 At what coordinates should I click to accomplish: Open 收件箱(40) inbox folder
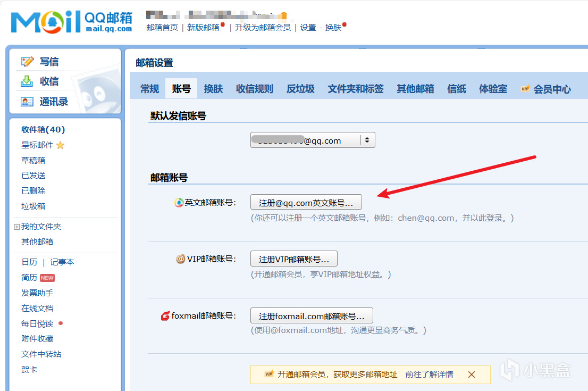(43, 129)
